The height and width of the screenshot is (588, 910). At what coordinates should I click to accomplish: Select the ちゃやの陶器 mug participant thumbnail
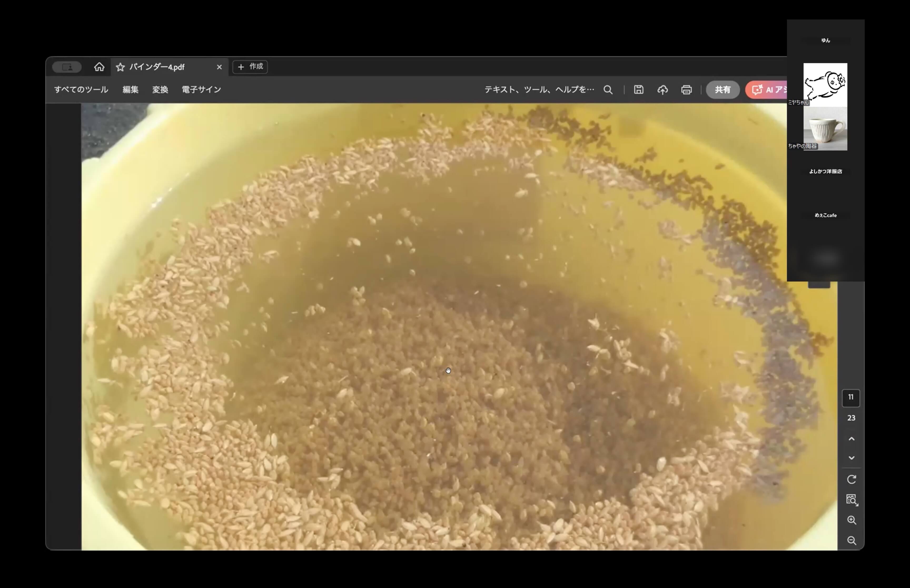[x=825, y=129]
